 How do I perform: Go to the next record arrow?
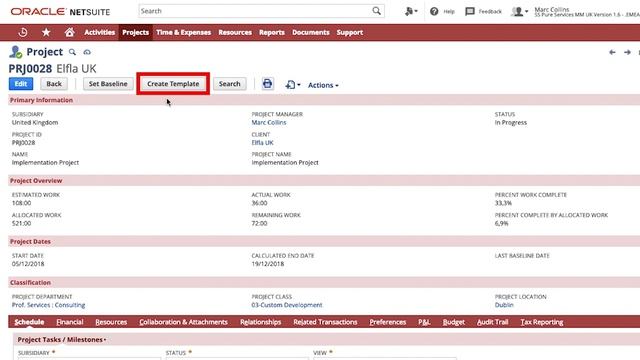pyautogui.click(x=627, y=52)
